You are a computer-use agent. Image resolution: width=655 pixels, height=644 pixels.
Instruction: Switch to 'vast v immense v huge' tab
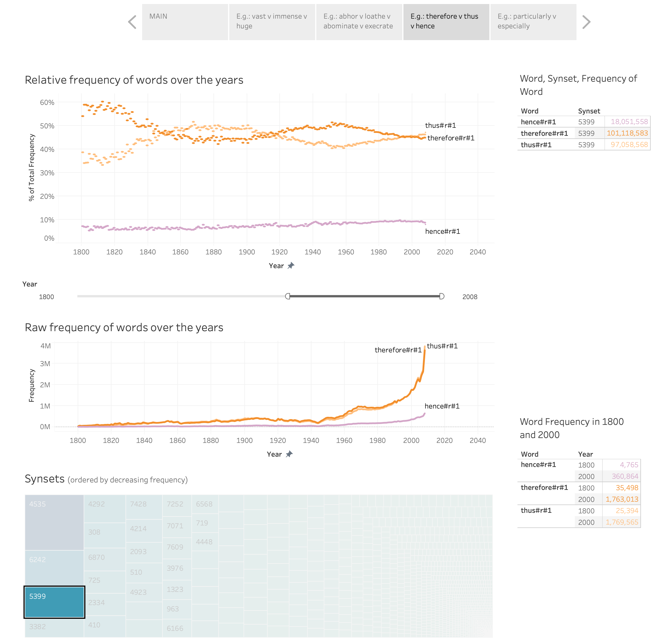272,22
